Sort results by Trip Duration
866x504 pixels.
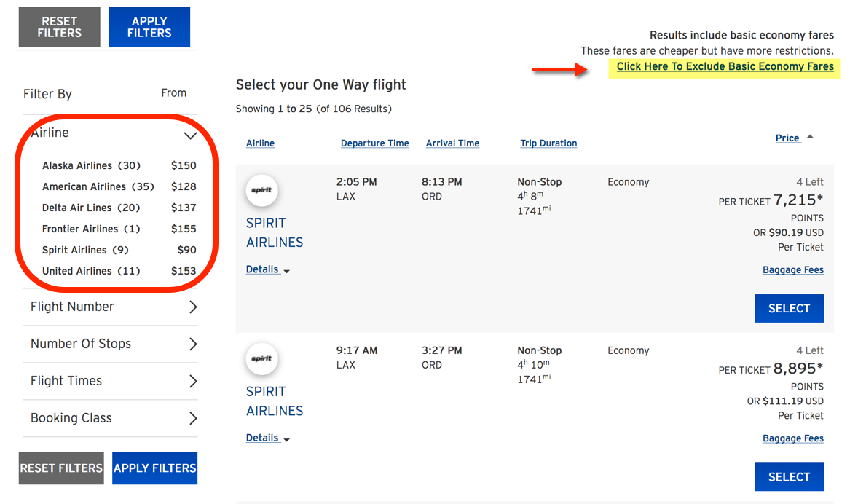(x=548, y=143)
